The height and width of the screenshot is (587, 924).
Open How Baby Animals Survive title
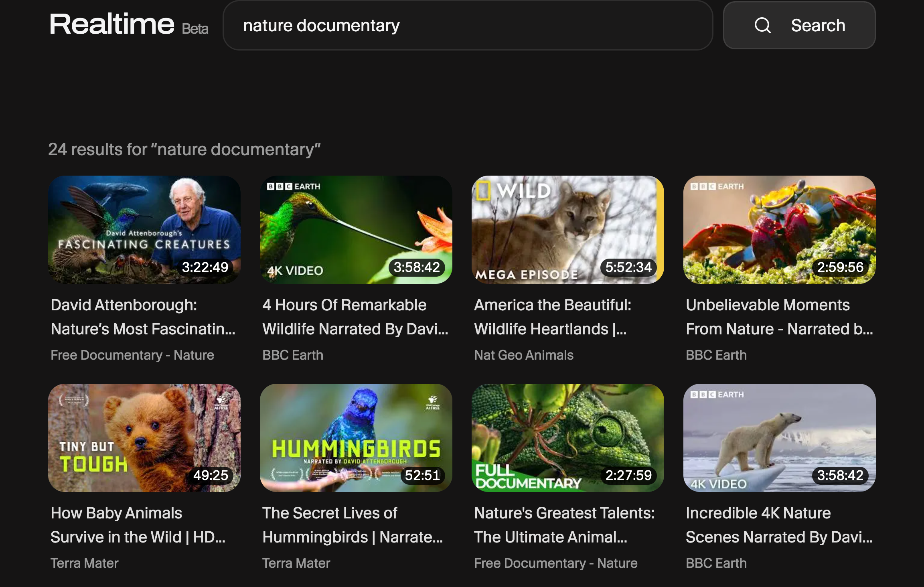pos(138,525)
